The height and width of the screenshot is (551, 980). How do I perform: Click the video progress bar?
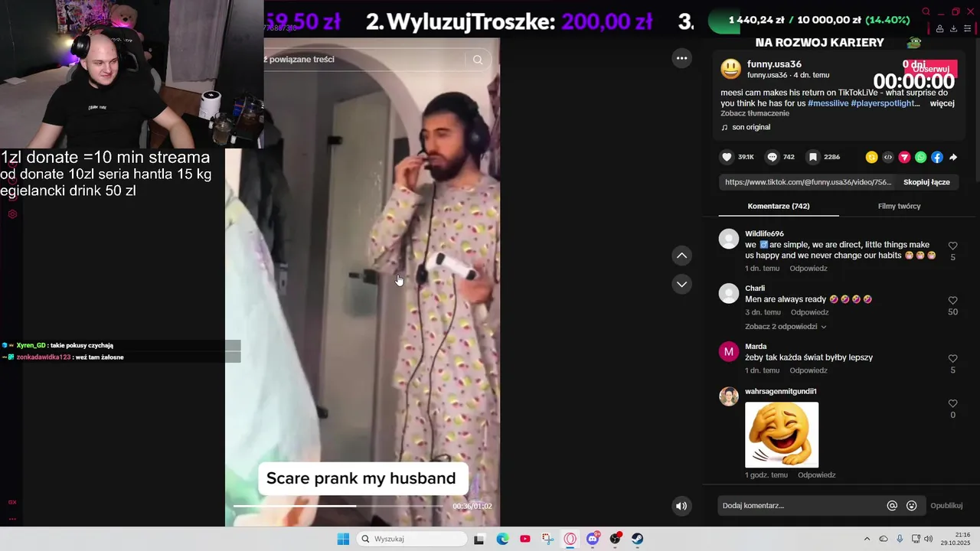coord(338,506)
